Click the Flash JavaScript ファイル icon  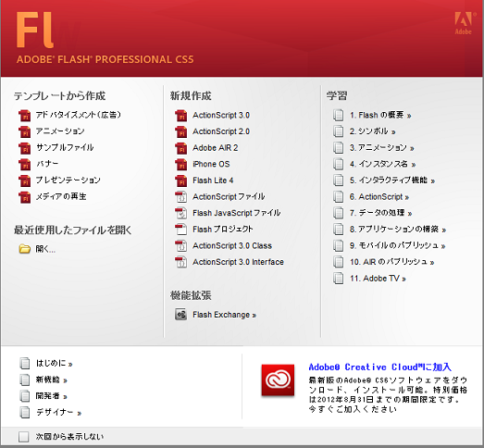[x=181, y=213]
